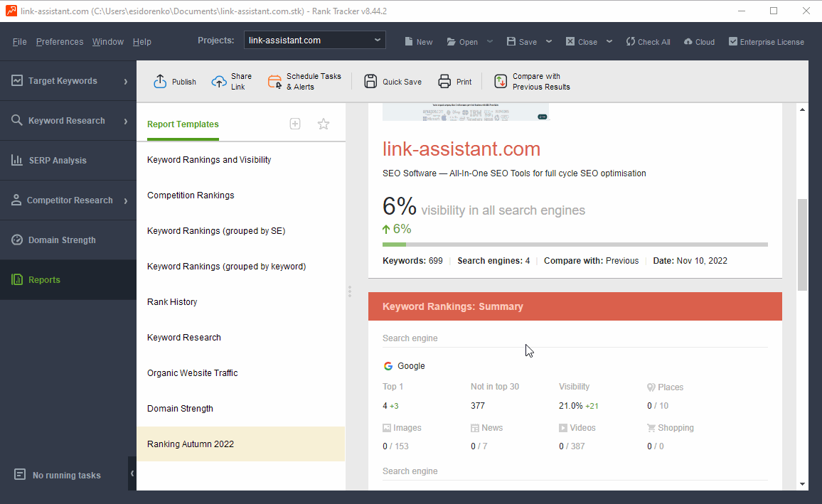Viewport: 822px width, 504px height.
Task: Open the Preferences menu
Action: click(60, 41)
